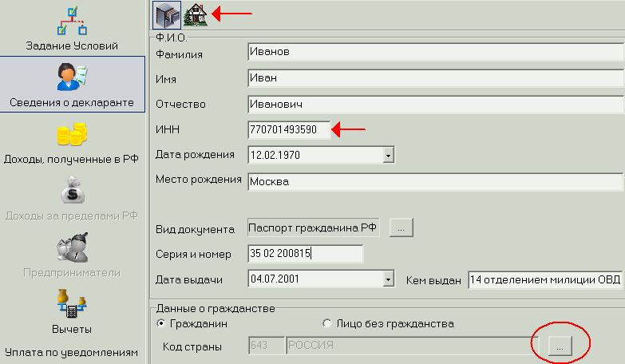Click the Доходы, полученные в РФ label
This screenshot has height=364, width=625.
pos(71,160)
